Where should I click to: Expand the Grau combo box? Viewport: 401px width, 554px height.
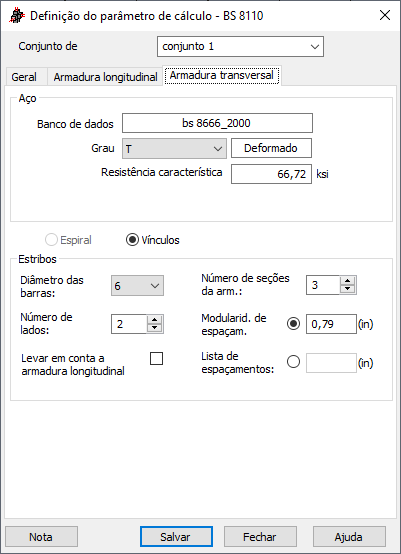[x=174, y=148]
